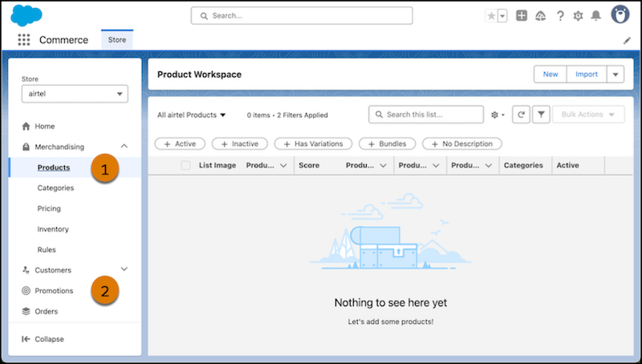Open the Help question mark icon
The height and width of the screenshot is (364, 642).
[x=559, y=16]
